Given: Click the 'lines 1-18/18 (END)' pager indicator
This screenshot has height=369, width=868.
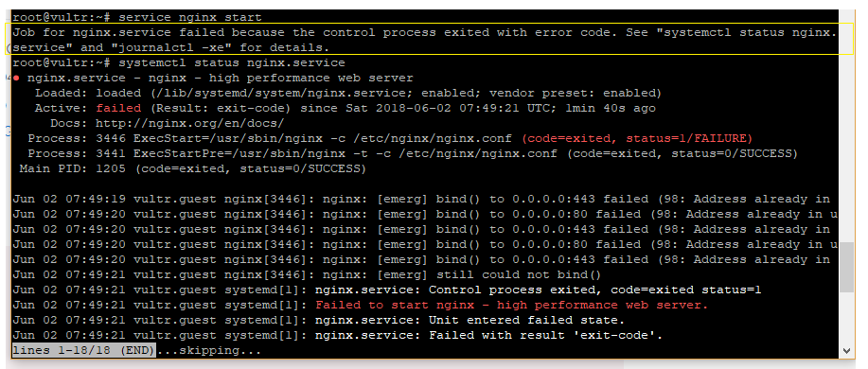Looking at the screenshot, I should [x=83, y=350].
